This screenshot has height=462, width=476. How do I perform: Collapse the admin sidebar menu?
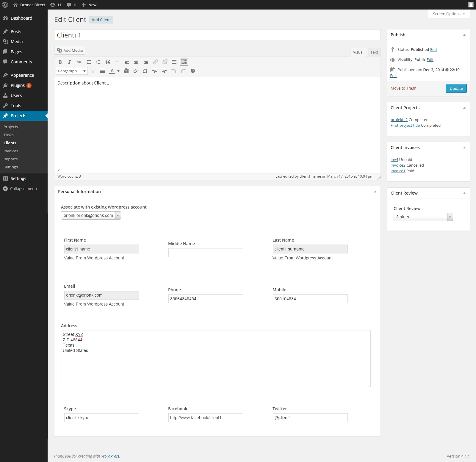pos(20,189)
